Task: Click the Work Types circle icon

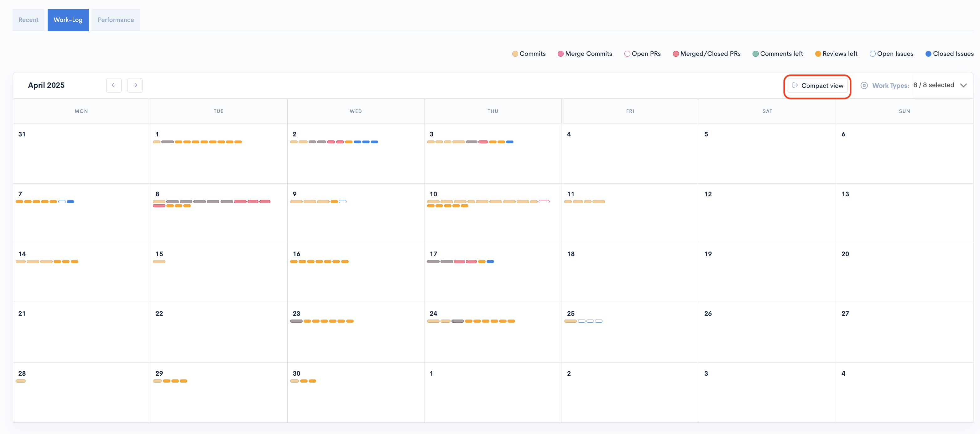Action: click(x=864, y=85)
